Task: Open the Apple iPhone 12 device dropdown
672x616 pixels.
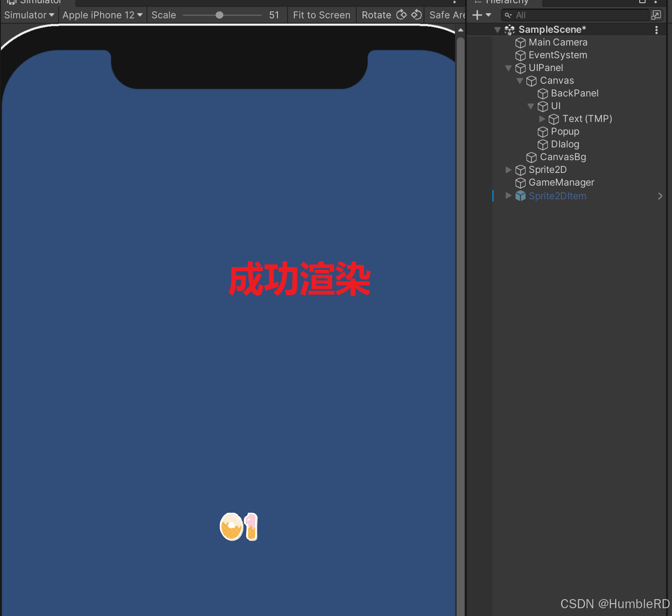Action: 102,15
